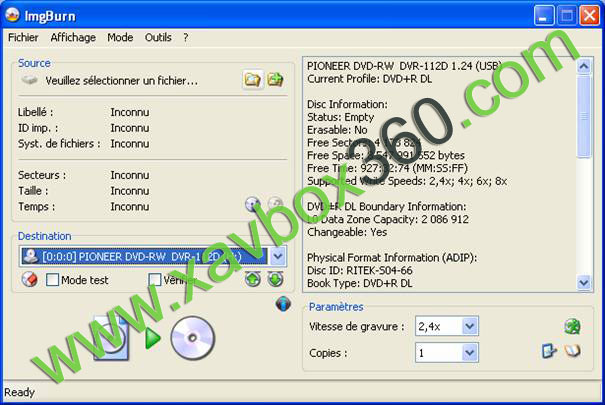The width and height of the screenshot is (605, 405).
Task: Click the 'Taille :' label
Action: tap(33, 191)
